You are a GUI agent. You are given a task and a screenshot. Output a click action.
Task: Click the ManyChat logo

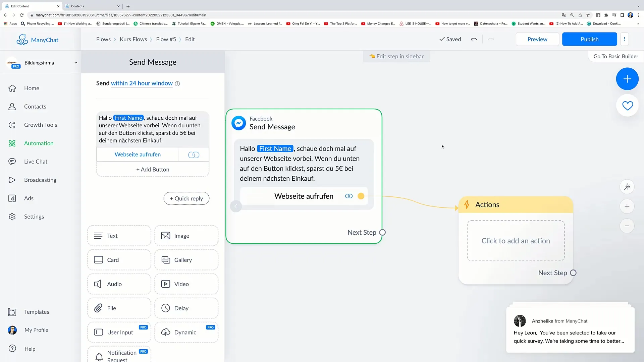pyautogui.click(x=38, y=40)
